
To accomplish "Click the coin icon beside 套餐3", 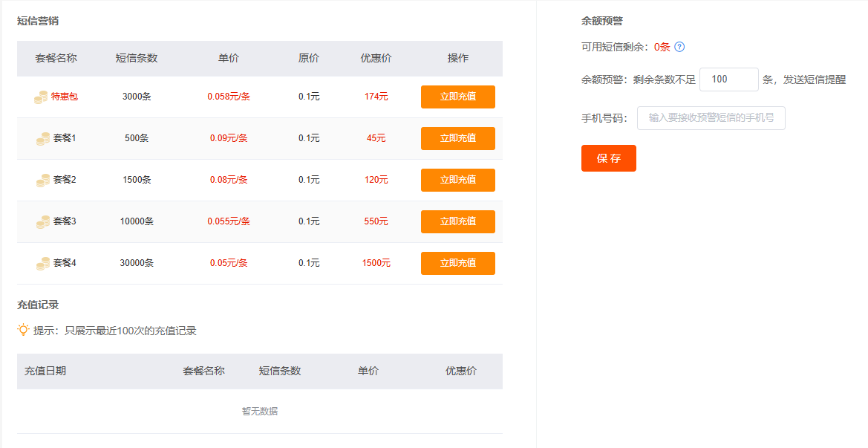I will click(x=42, y=221).
